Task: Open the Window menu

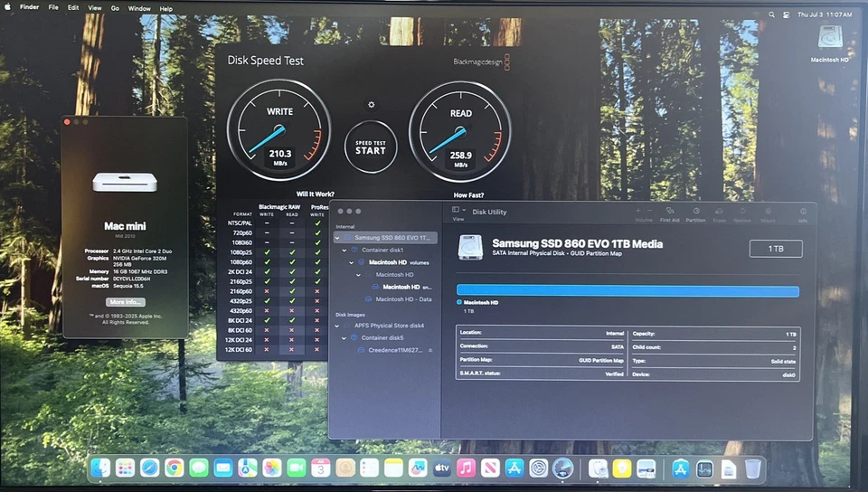Action: click(x=139, y=8)
